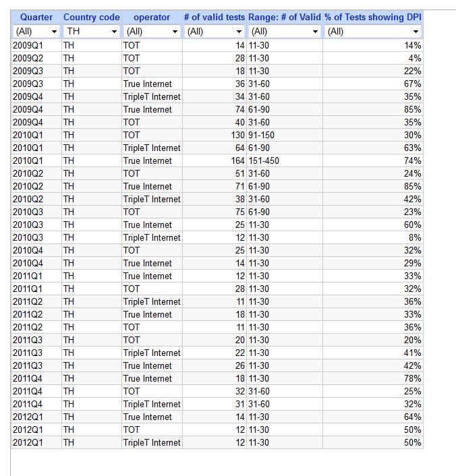Click the Quarter column header
The width and height of the screenshot is (456, 476).
coord(36,18)
